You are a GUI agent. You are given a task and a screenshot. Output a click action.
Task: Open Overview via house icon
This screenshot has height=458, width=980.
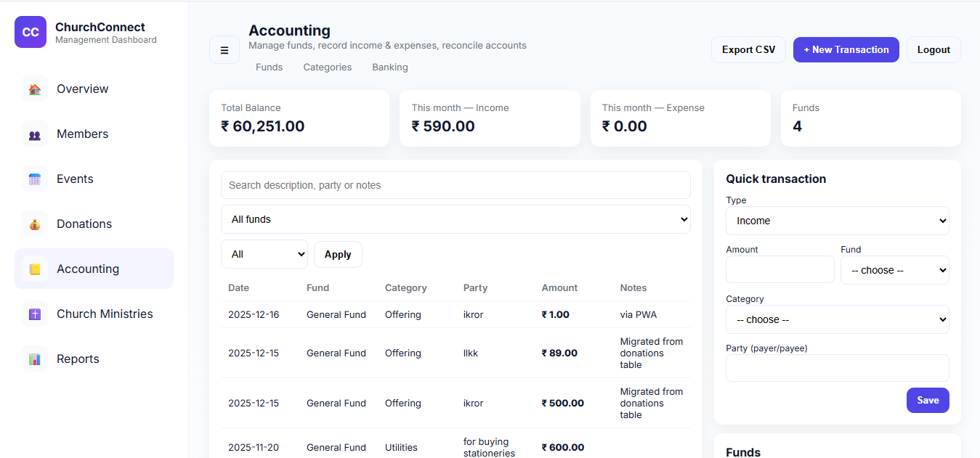[35, 89]
